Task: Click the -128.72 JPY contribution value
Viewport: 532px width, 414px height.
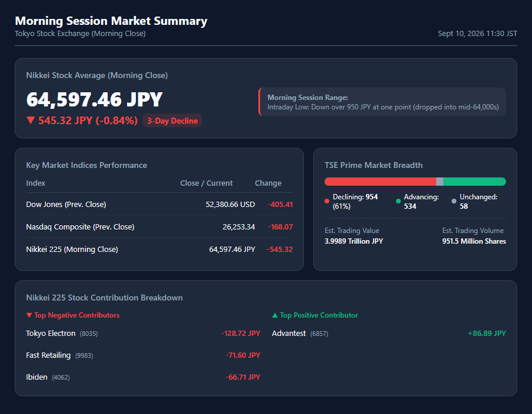Action: pos(241,334)
